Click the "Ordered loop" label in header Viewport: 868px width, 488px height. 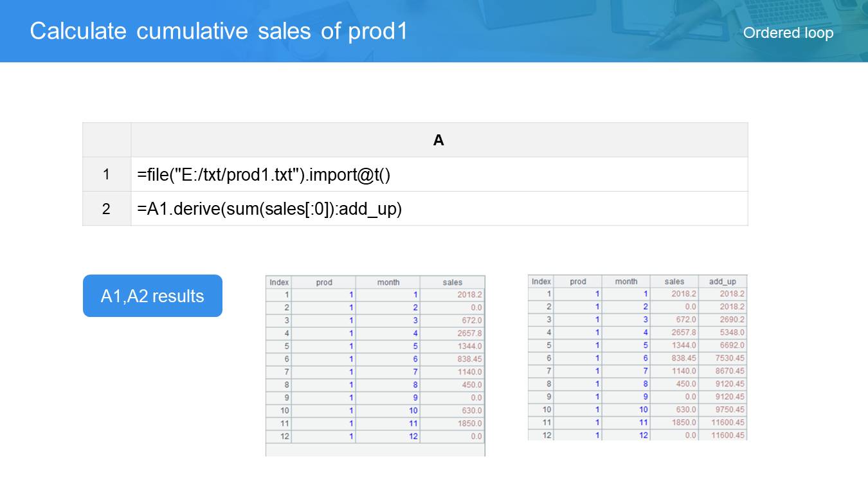(x=788, y=33)
